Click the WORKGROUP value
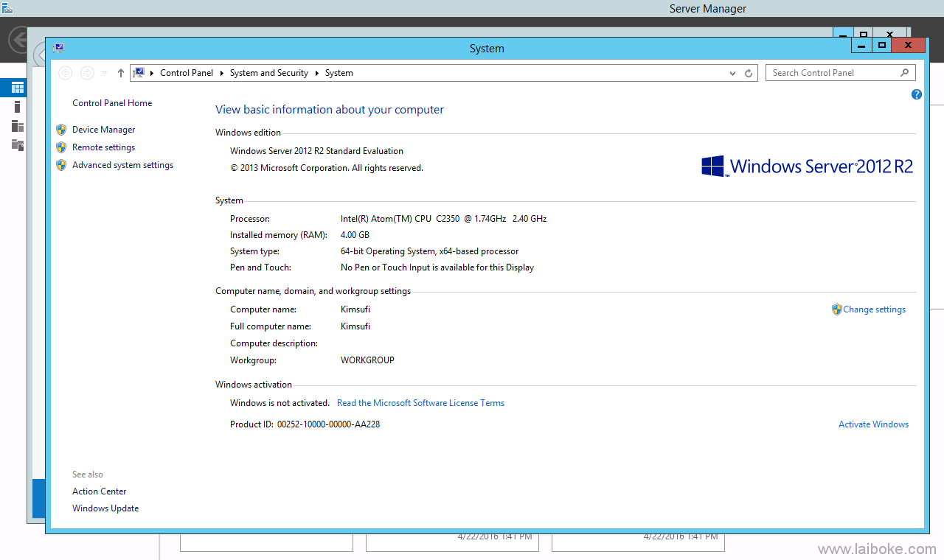 tap(367, 360)
